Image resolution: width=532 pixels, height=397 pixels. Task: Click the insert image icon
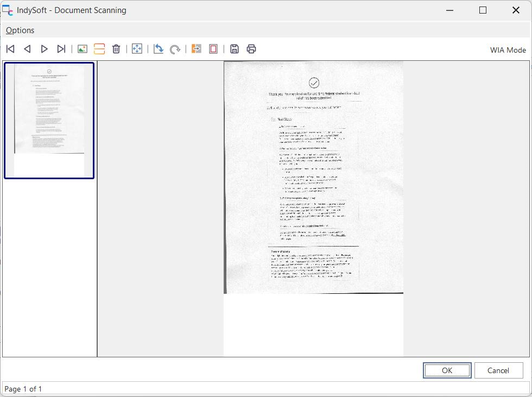(x=83, y=49)
